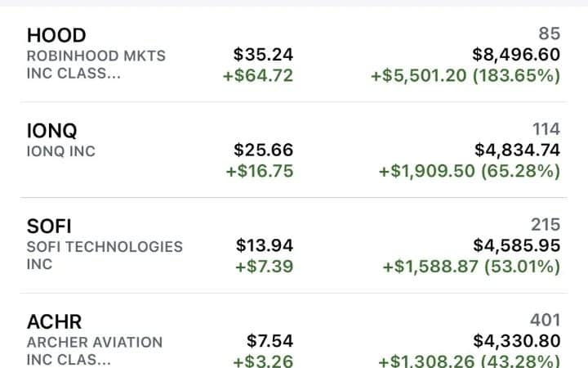This screenshot has width=588, height=368.
Task: Tap the IONQ price $25.66
Action: pyautogui.click(x=263, y=150)
